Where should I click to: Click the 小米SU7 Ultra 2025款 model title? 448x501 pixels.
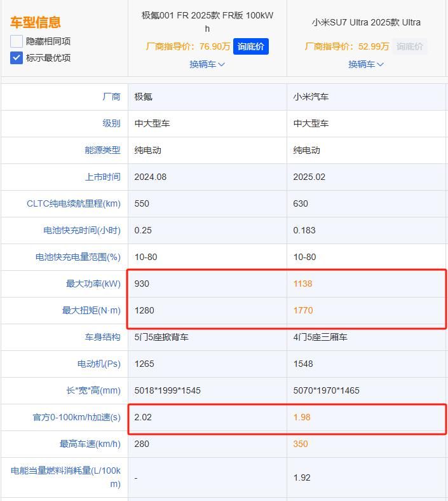coord(366,22)
